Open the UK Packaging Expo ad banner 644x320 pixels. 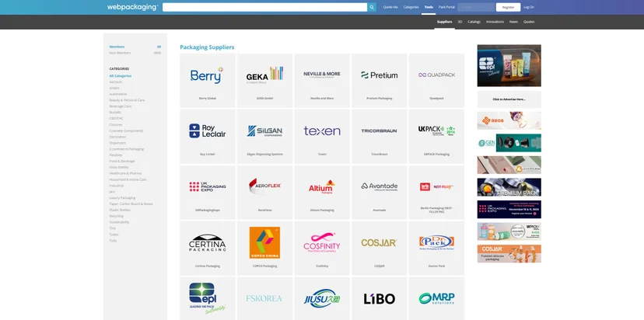pyautogui.click(x=509, y=209)
